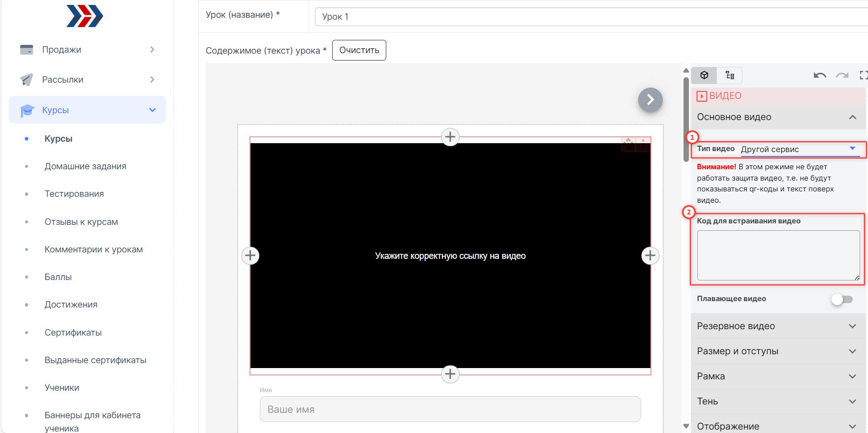Click plus icon on video's left edge
Viewport: 868px width, 433px height.
[250, 255]
